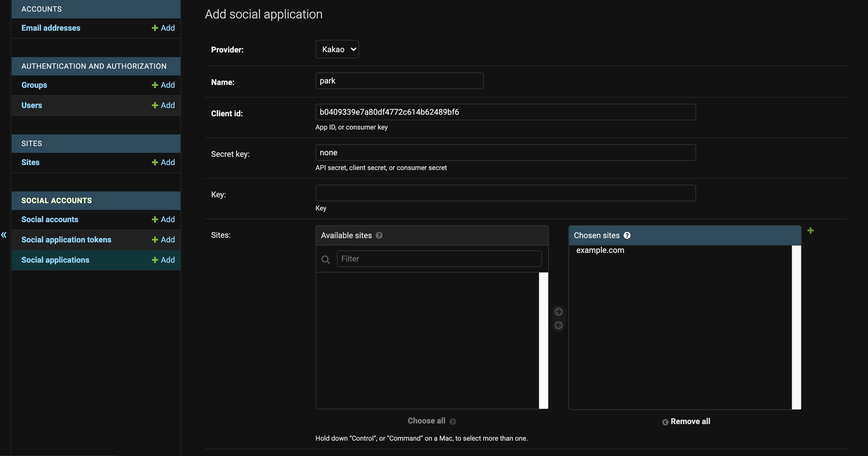Focus the Filter sites text box
This screenshot has width=868, height=456.
[x=439, y=259]
